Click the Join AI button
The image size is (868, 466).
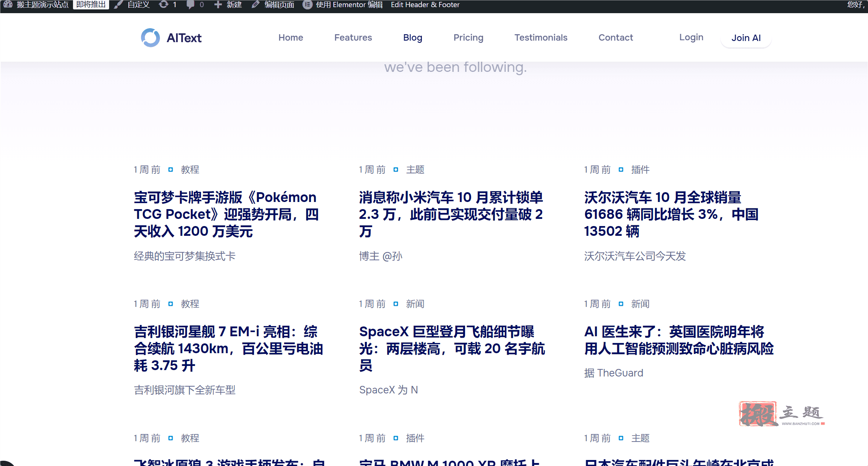click(746, 38)
